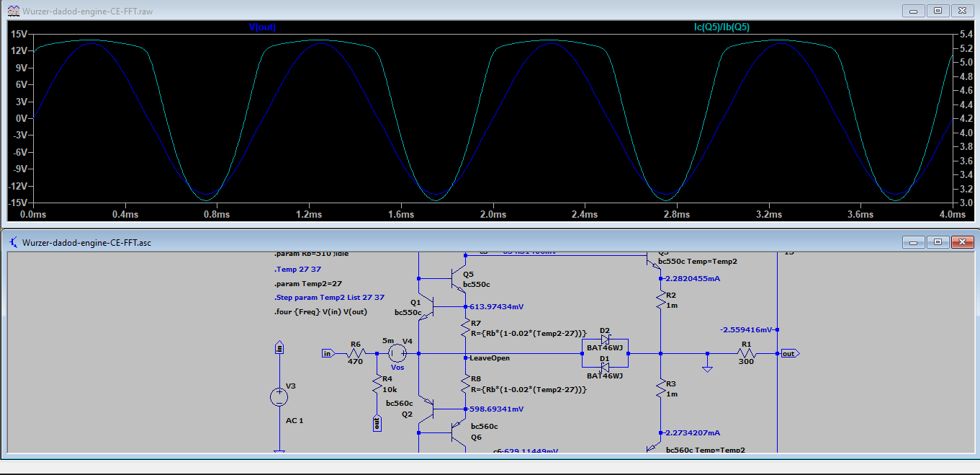The width and height of the screenshot is (980, 475).
Task: Click the V(out) trace label in waveform window
Action: 262,27
